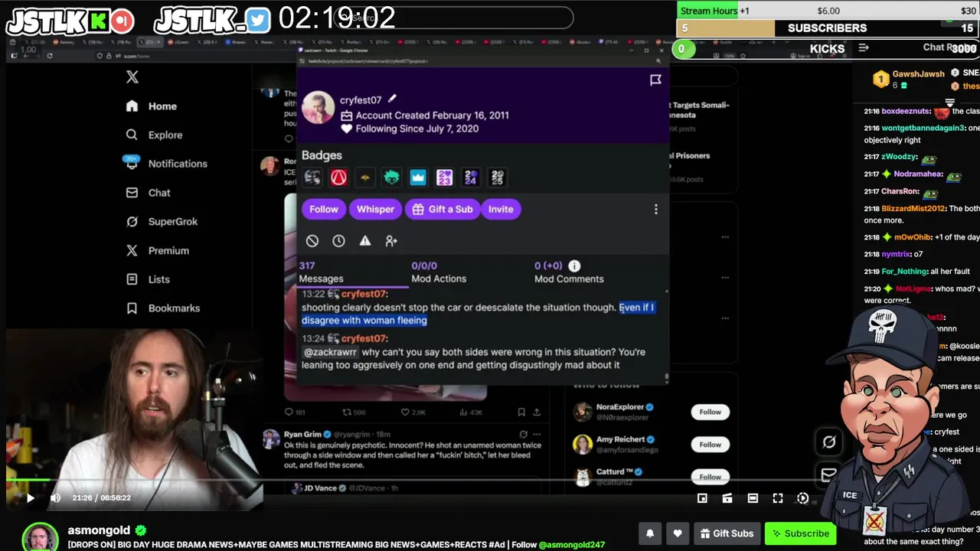Click the collapse chat arrow icon
The width and height of the screenshot is (980, 551).
(x=864, y=47)
